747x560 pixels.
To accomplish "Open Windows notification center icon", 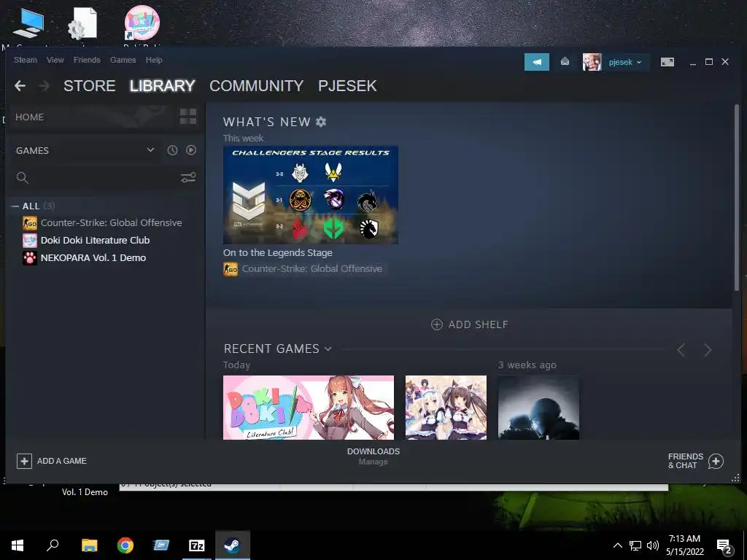I will coord(724,546).
